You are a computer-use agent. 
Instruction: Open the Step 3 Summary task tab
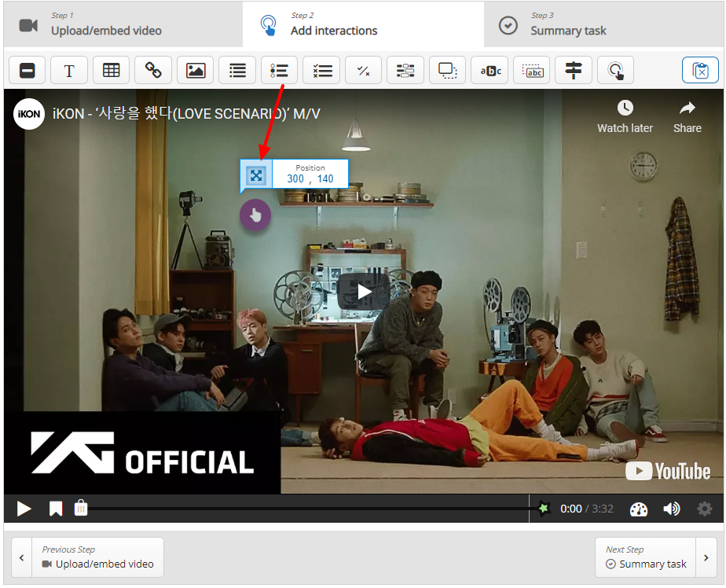pos(603,24)
